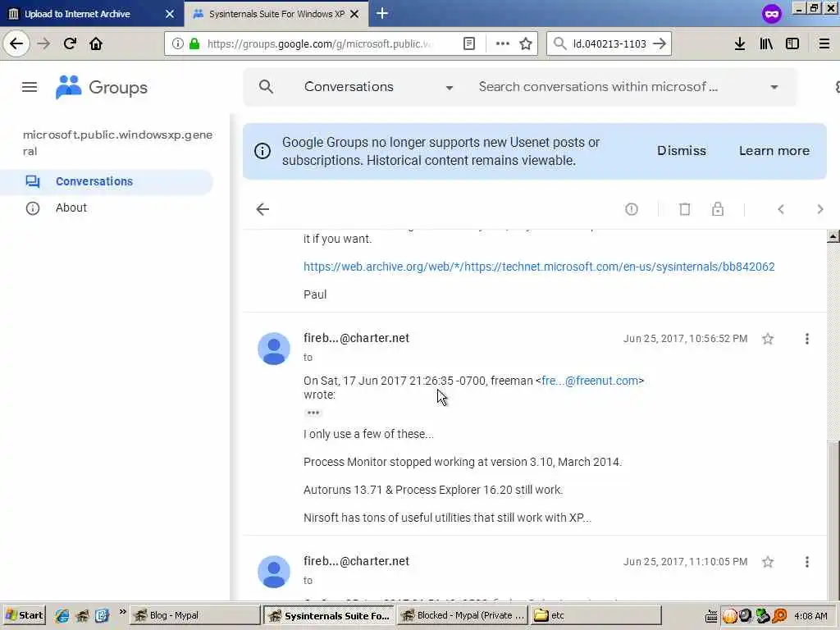
Task: Click the fireb...@charter.net sender name at 10:56:52 PM
Action: coord(356,338)
